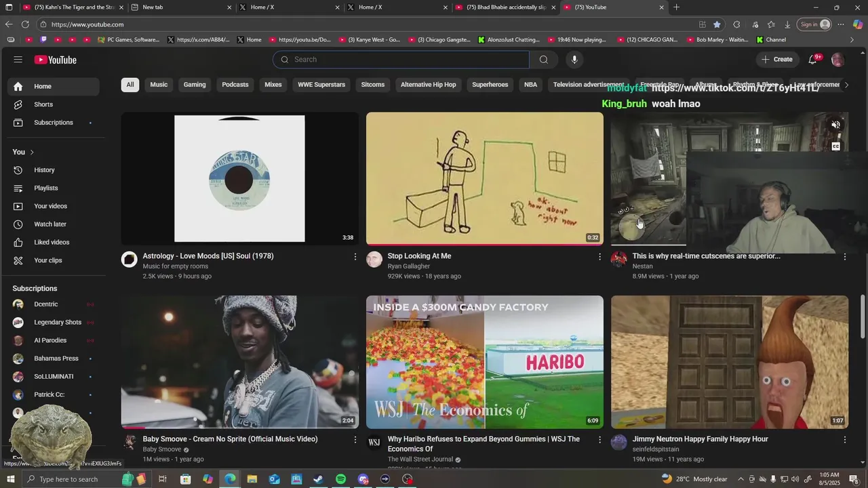Open the Kick Channel bookmark
Screen dimensions: 868x488
tap(770, 40)
